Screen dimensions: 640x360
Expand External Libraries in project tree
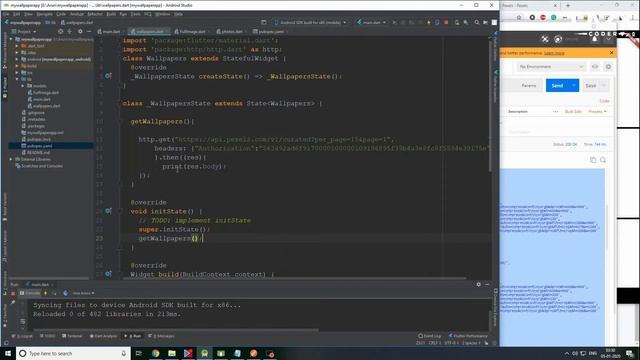[x=11, y=159]
